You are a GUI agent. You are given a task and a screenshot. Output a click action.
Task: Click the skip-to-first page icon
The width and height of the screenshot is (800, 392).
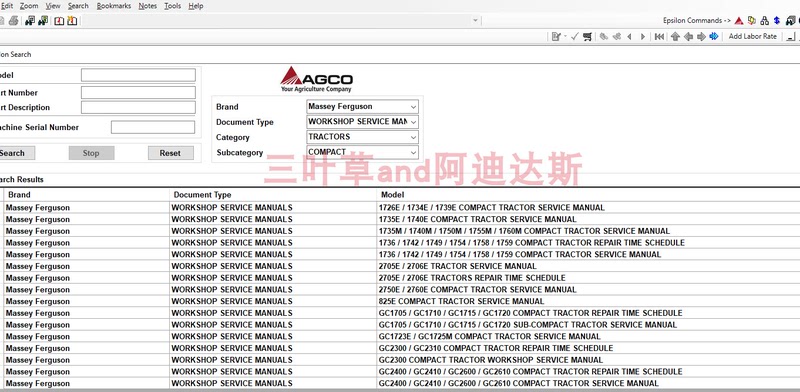pos(659,36)
